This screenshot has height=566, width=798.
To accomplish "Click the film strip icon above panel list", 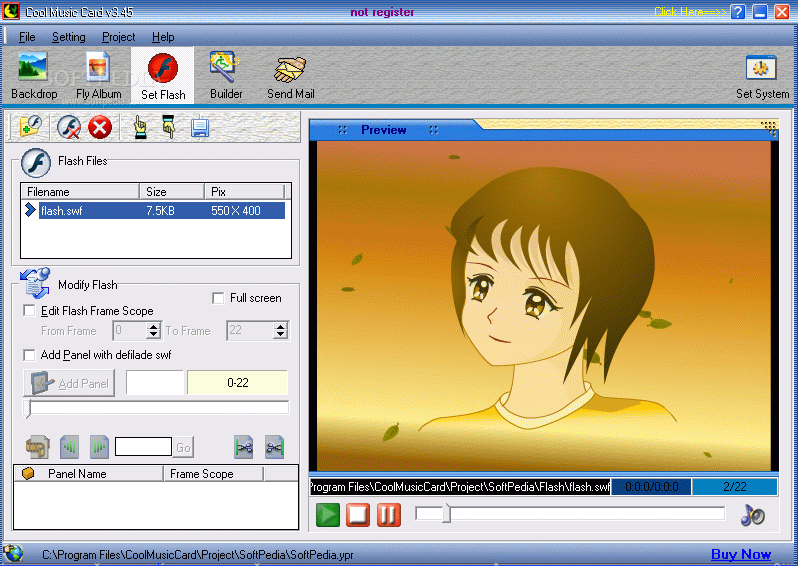I will pyautogui.click(x=38, y=447).
